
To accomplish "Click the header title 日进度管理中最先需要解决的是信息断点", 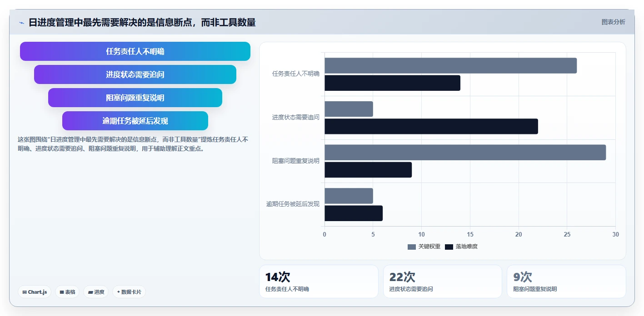I will (x=142, y=22).
